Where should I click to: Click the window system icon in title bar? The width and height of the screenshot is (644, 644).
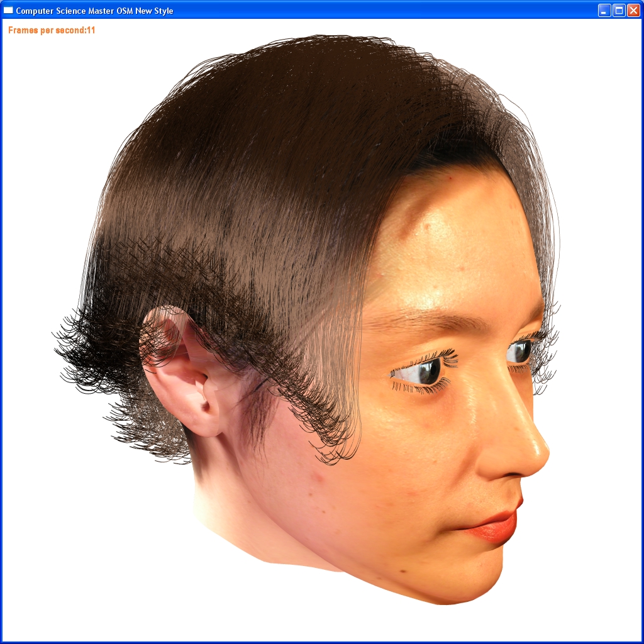[x=8, y=10]
